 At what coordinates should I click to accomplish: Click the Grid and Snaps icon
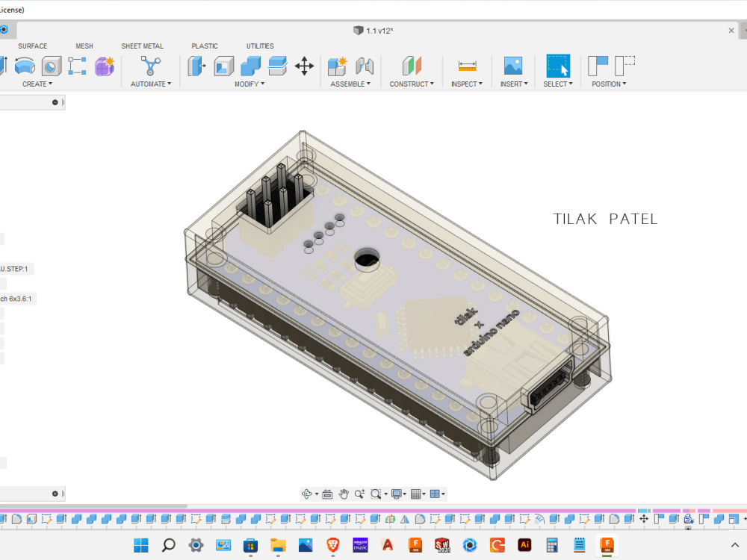click(x=416, y=494)
